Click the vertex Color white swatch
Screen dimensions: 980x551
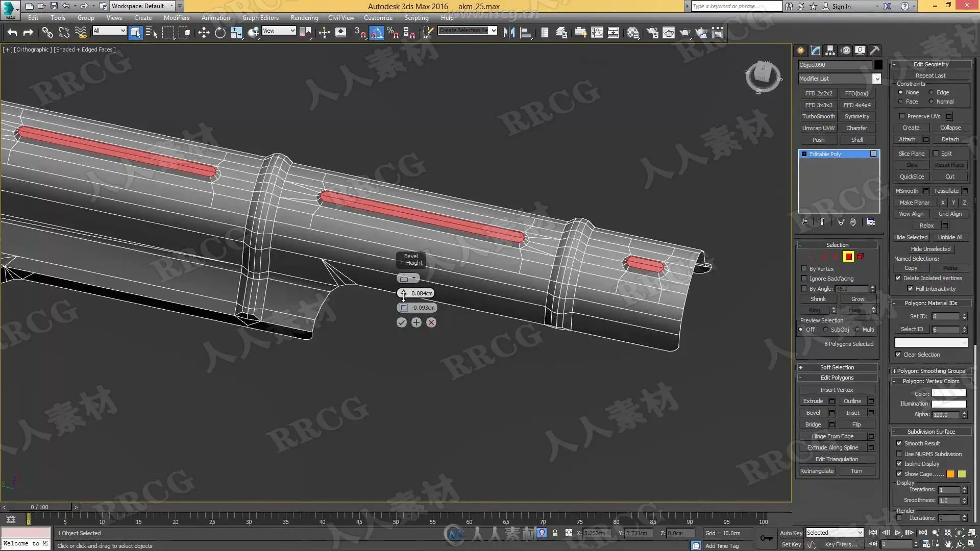949,393
